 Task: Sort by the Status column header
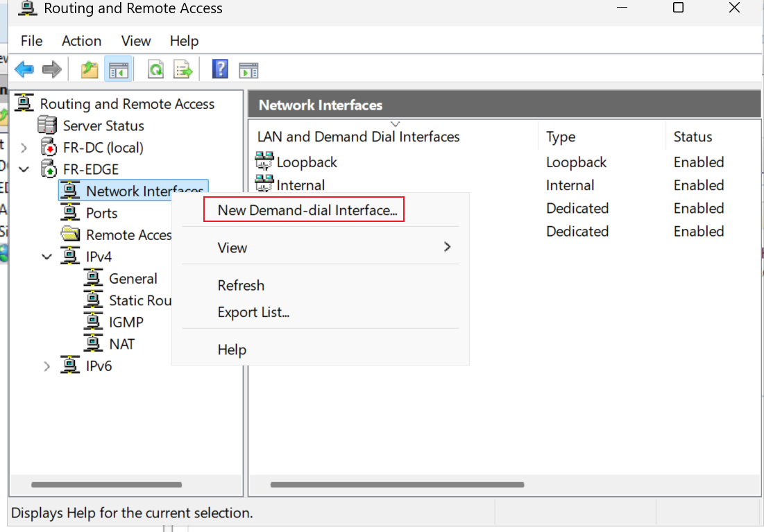693,137
